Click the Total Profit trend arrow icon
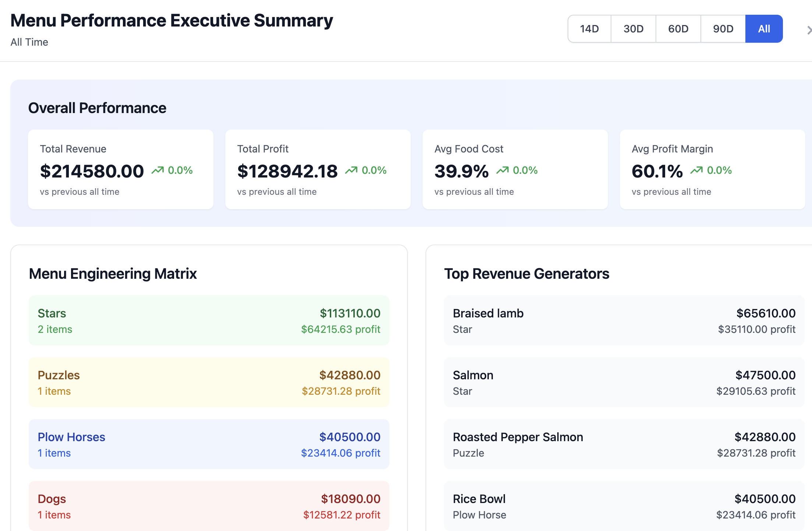Screen dimensions: 812x531 351,170
